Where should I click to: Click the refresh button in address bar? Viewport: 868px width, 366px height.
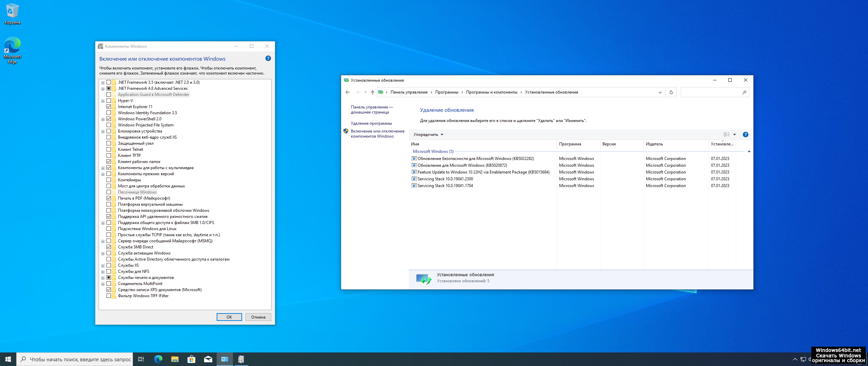tap(671, 92)
